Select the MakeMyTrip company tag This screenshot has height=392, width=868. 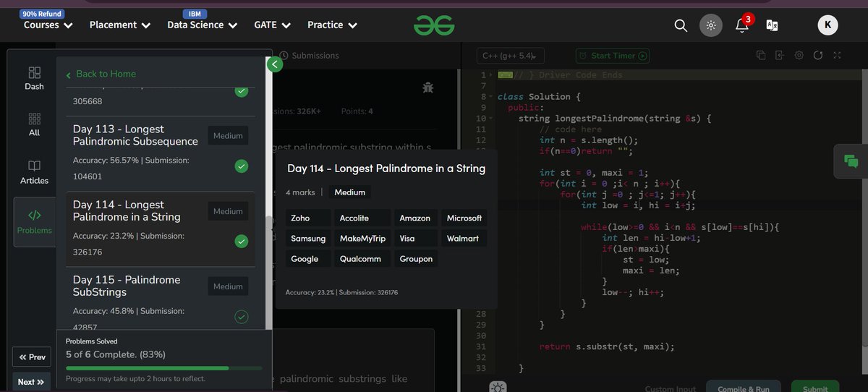point(362,238)
